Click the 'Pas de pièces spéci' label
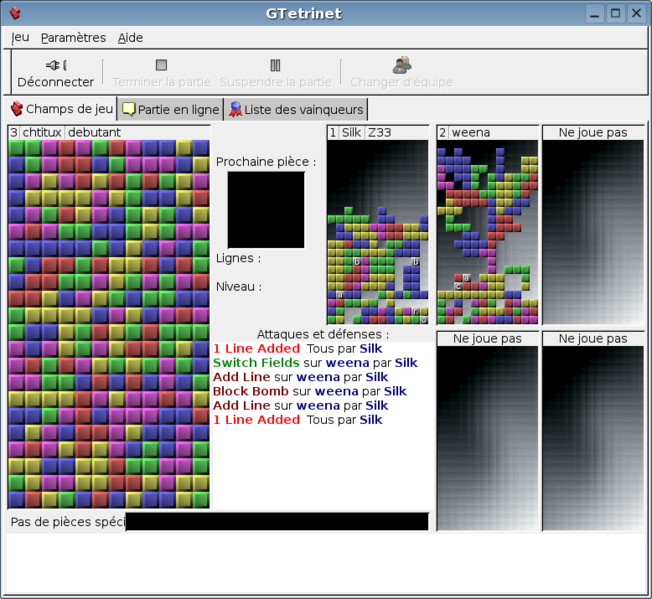The height and width of the screenshot is (599, 652). [x=67, y=522]
